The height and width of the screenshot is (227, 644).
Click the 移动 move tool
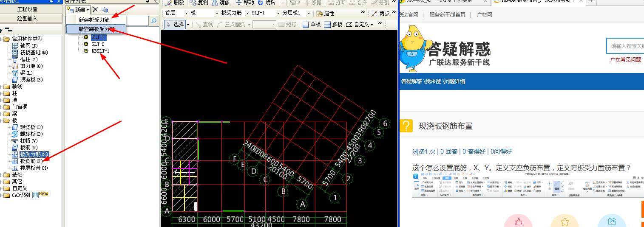point(245,3)
